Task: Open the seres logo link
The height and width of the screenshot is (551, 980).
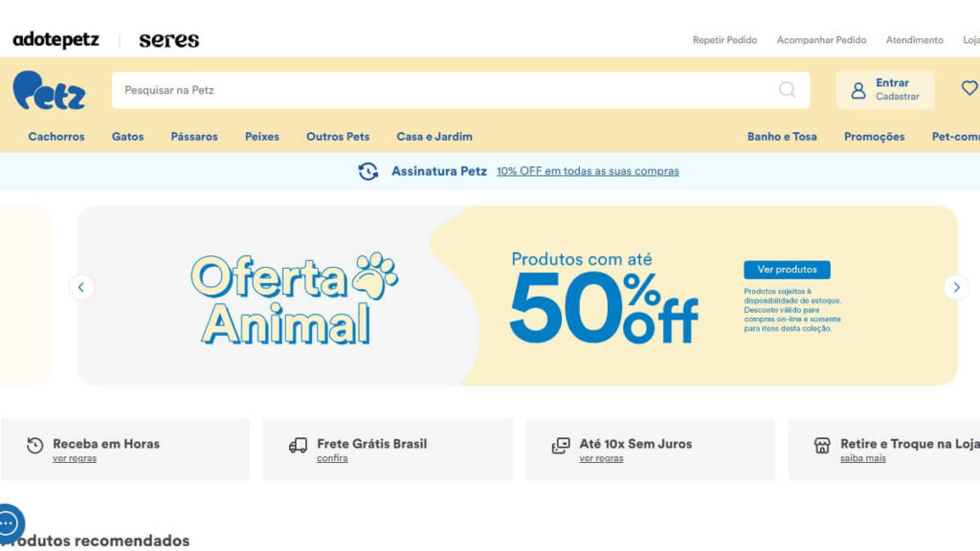Action: pyautogui.click(x=168, y=40)
